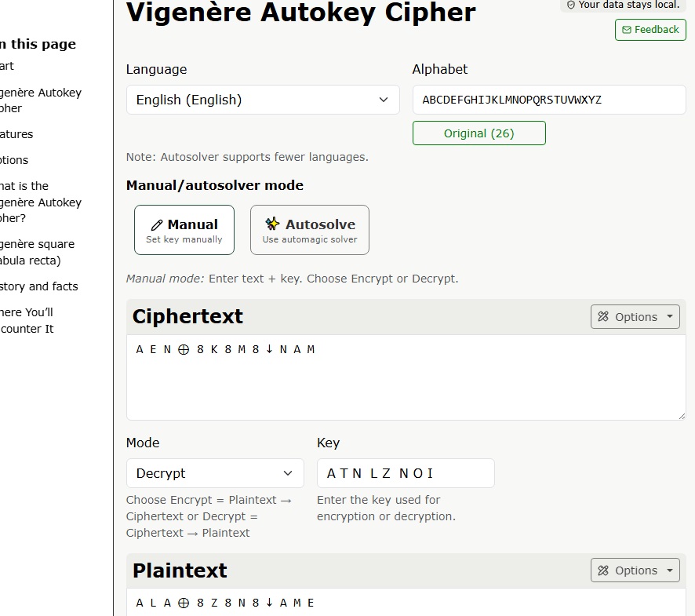
Task: Click the 'Note: Autosolver supports fewer languages.' text
Action: [x=247, y=157]
